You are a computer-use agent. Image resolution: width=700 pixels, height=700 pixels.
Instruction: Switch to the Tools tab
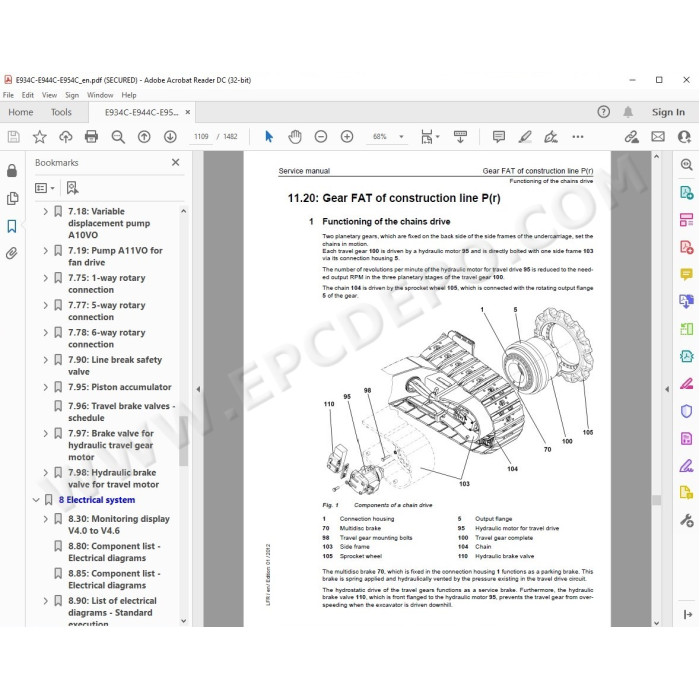point(61,112)
